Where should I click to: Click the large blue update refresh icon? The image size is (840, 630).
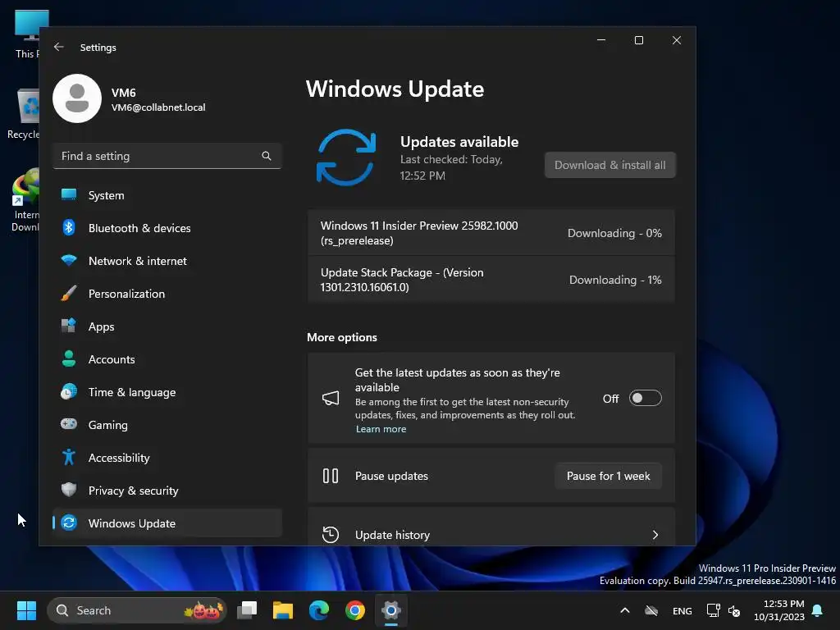[346, 157]
